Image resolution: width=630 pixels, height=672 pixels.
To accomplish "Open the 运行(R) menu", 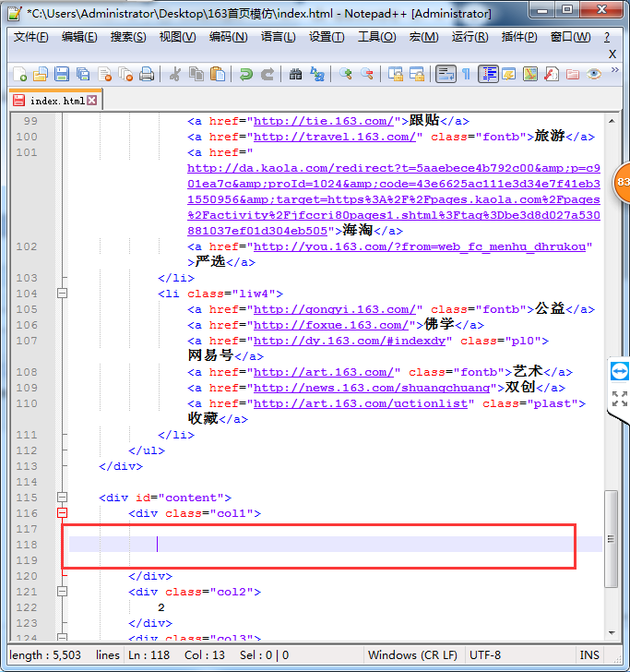I will 470,37.
